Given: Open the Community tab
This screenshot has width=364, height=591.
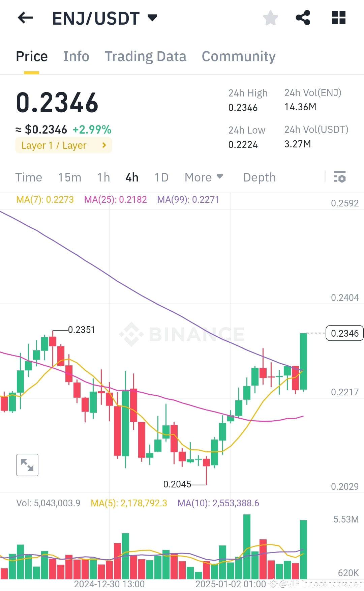Looking at the screenshot, I should tap(238, 56).
